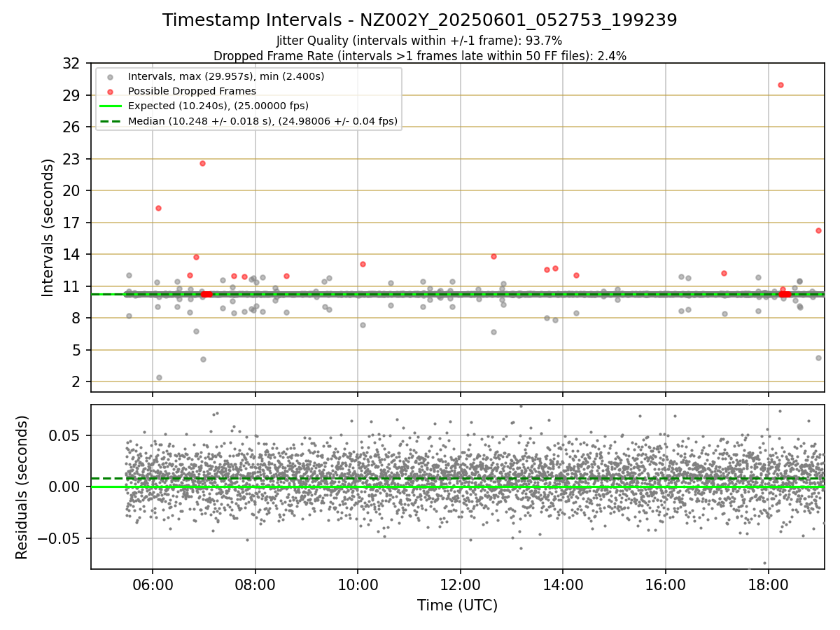This screenshot has height=630, width=840.
Task: Click the 29 tick on the intervals axis
Action: [x=71, y=95]
